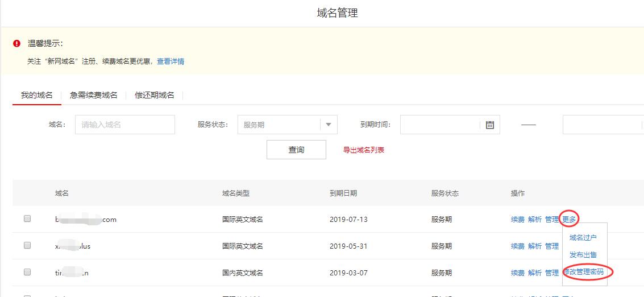Click 管理 in the 2019-03-07 row

coord(552,273)
